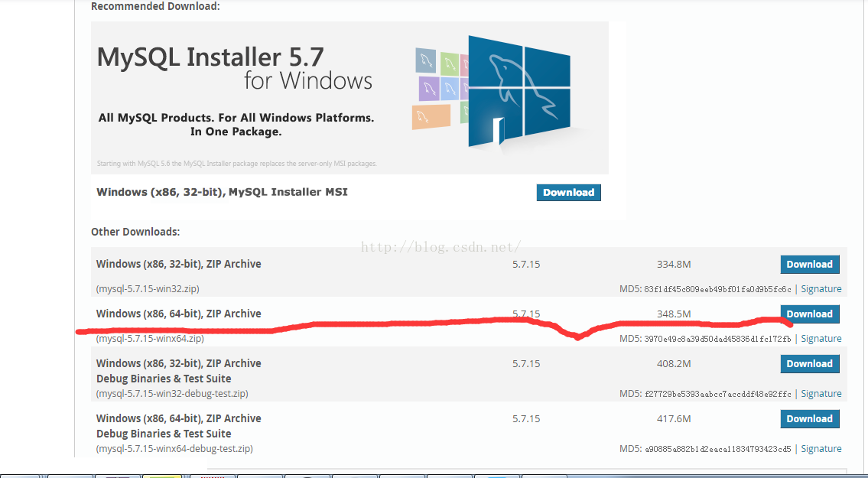Click version '5.7.15' in the 334.8M row
Screen dimensions: 868x478
click(x=526, y=264)
